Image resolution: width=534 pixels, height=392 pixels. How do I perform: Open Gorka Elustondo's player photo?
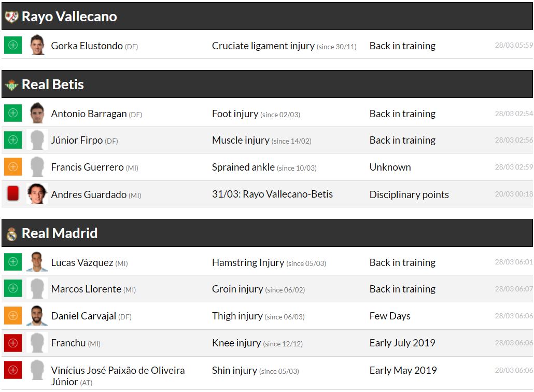(37, 45)
